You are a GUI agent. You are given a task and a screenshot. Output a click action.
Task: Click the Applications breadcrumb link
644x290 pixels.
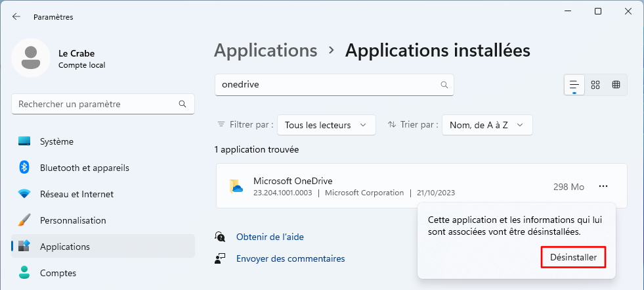tap(266, 51)
